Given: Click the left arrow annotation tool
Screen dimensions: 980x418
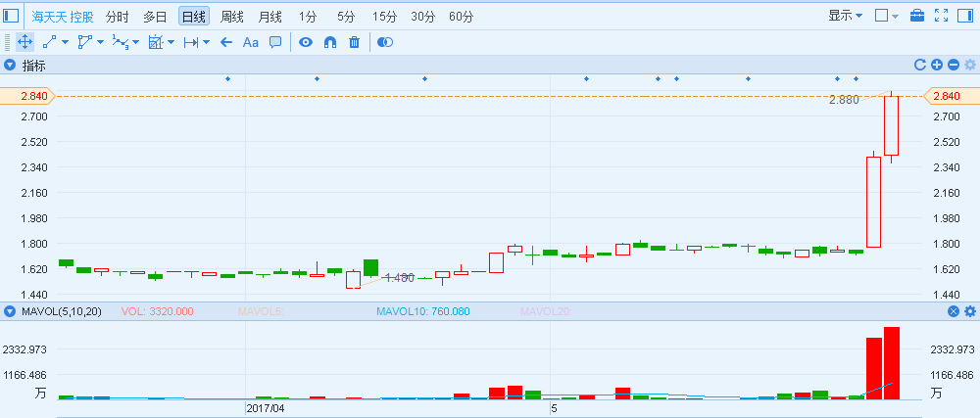Looking at the screenshot, I should [226, 42].
